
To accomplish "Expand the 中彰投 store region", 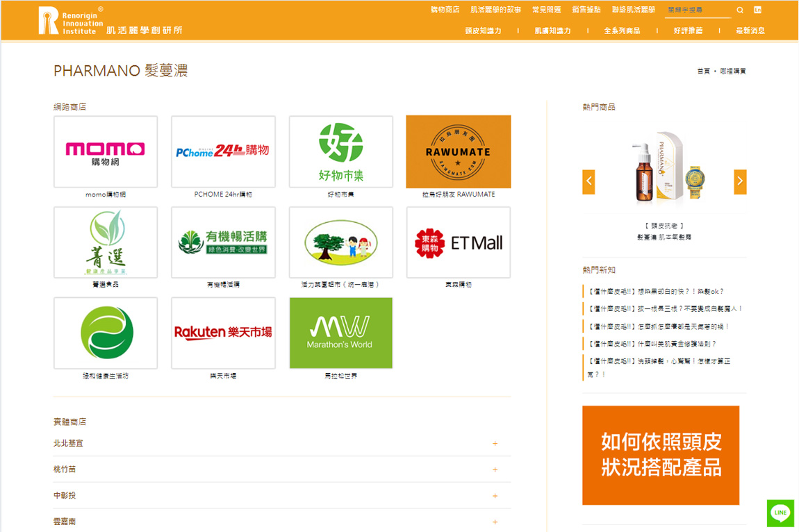I will 495,496.
